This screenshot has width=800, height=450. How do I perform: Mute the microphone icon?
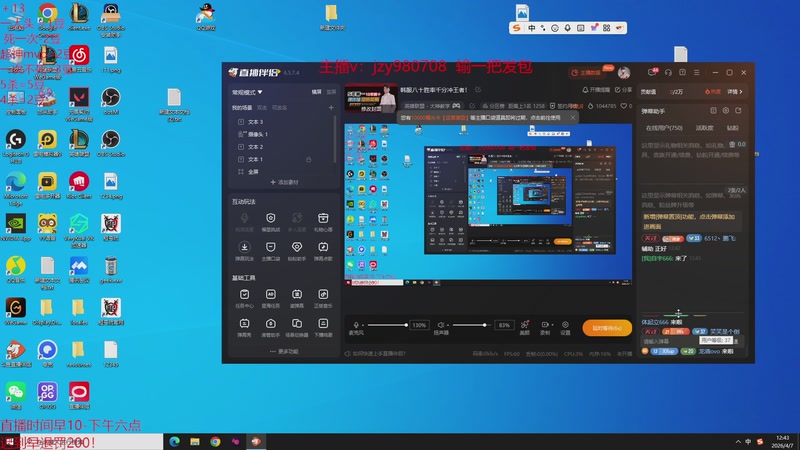pyautogui.click(x=356, y=325)
